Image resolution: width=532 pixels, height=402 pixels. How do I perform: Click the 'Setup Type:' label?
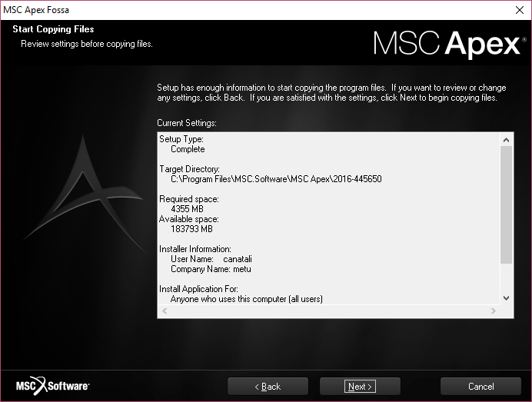pos(181,139)
